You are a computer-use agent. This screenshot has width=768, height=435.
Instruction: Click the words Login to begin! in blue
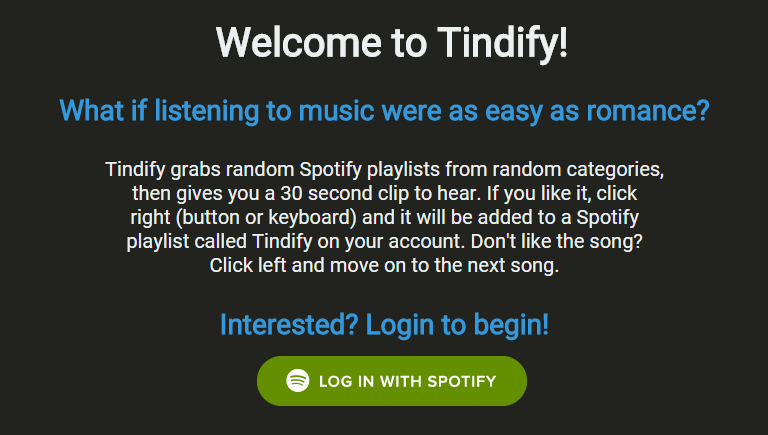[x=457, y=325]
